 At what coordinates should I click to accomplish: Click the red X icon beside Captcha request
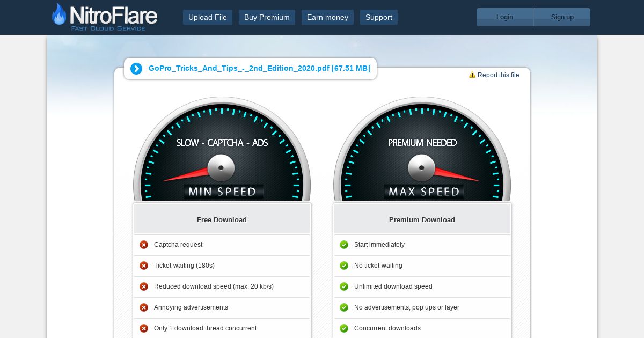point(144,245)
